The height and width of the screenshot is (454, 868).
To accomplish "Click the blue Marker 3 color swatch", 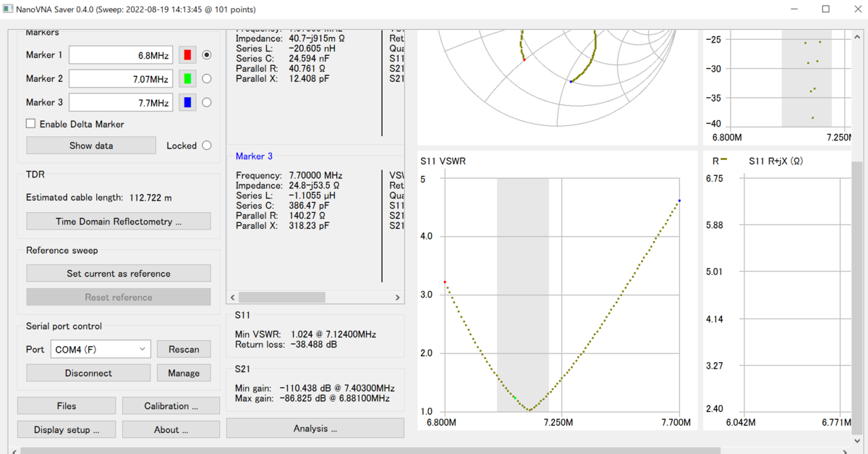I will pyautogui.click(x=187, y=103).
